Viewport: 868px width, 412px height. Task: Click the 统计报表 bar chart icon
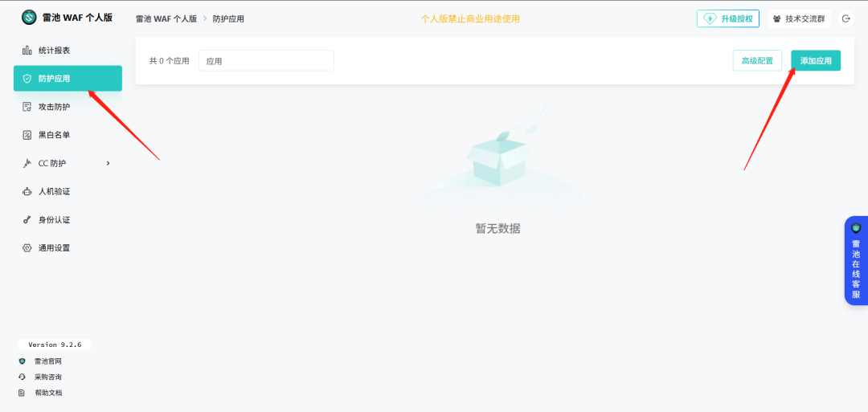[x=27, y=51]
